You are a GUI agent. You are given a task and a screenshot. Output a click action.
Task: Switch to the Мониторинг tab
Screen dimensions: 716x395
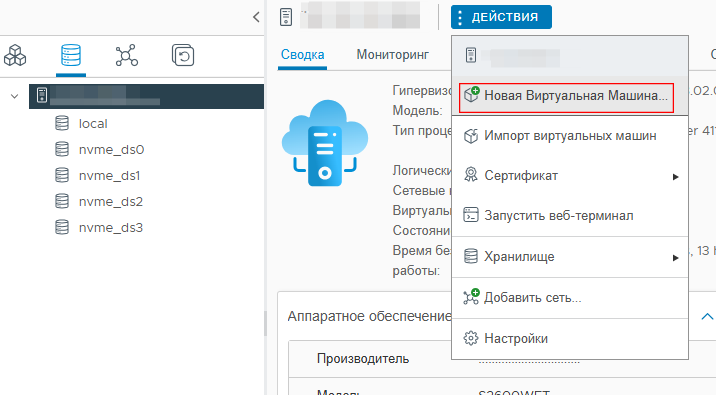tap(393, 55)
